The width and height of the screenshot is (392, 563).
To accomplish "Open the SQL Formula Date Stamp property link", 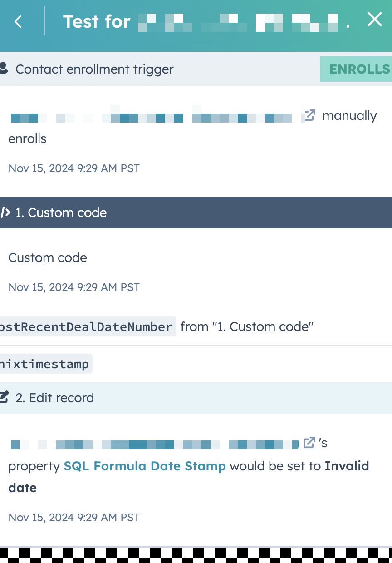I will click(145, 466).
